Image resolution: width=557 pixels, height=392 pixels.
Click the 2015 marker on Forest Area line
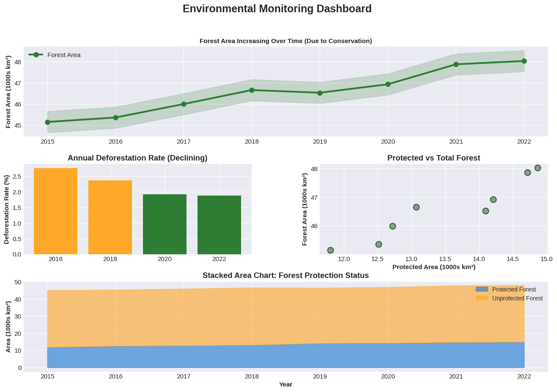47,122
